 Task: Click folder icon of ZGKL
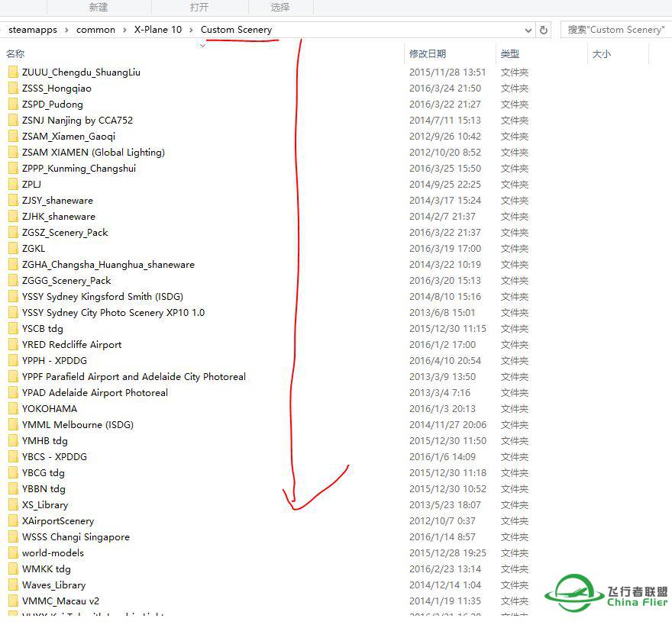point(13,249)
